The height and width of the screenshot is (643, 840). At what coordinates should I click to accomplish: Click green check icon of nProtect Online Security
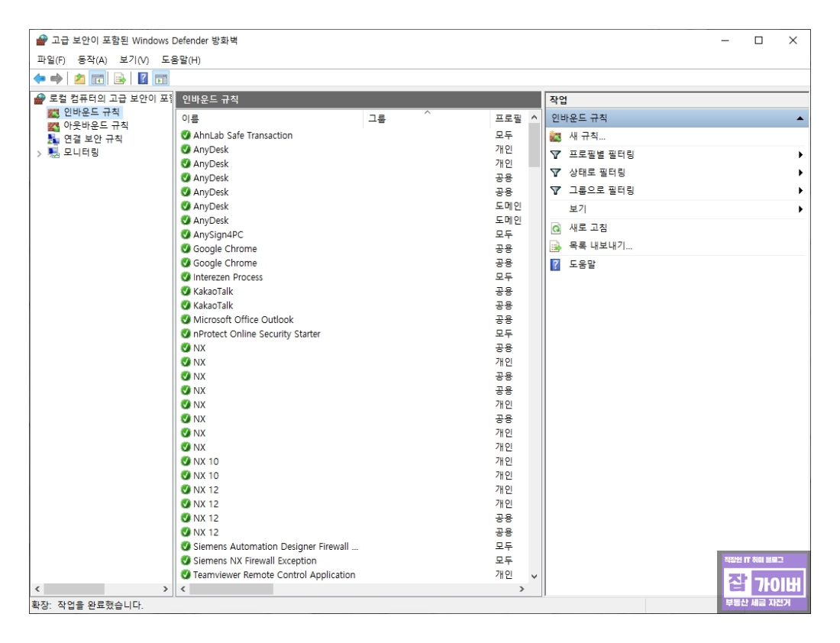coord(186,333)
